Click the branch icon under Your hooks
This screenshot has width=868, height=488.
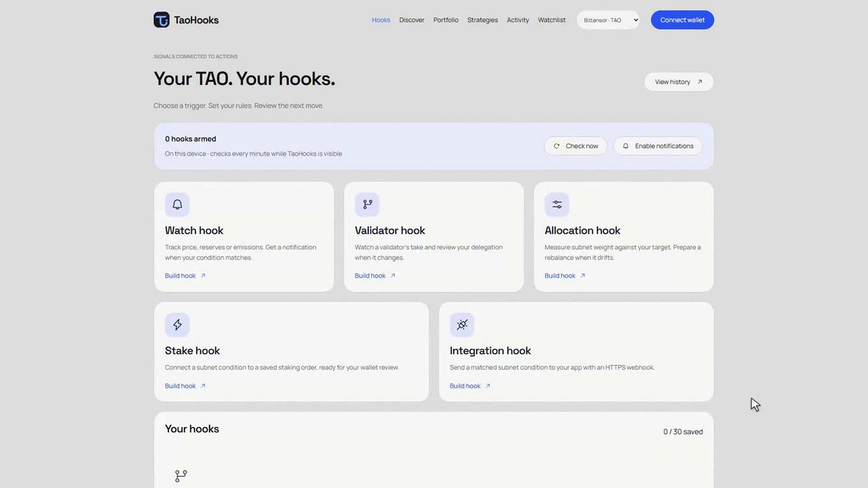point(181,476)
